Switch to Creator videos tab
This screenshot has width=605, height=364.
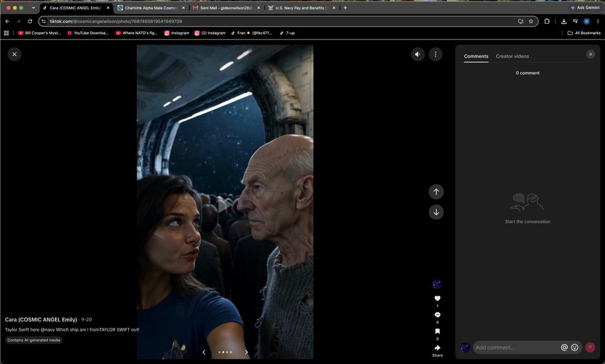[x=512, y=56]
